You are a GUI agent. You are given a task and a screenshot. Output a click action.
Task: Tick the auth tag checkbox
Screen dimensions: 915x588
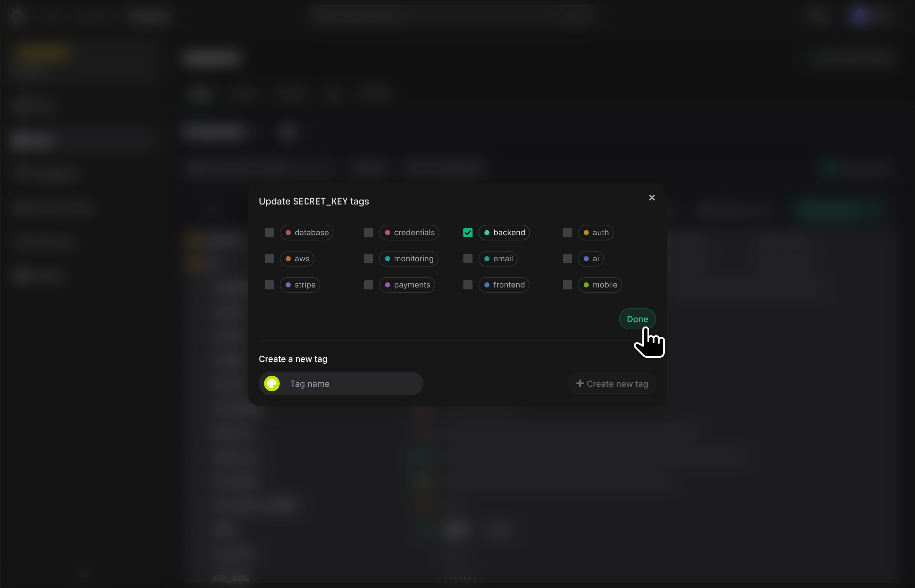click(x=567, y=233)
